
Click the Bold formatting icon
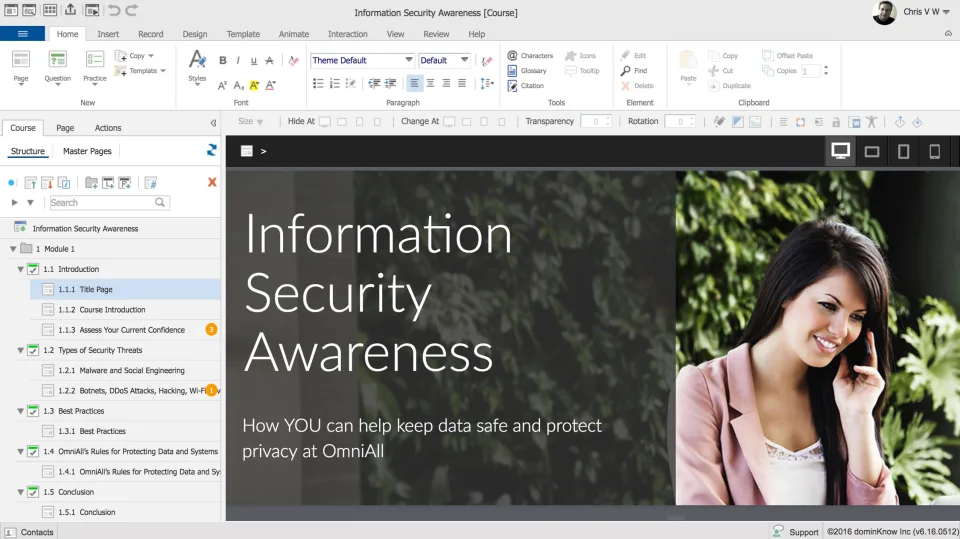click(223, 60)
